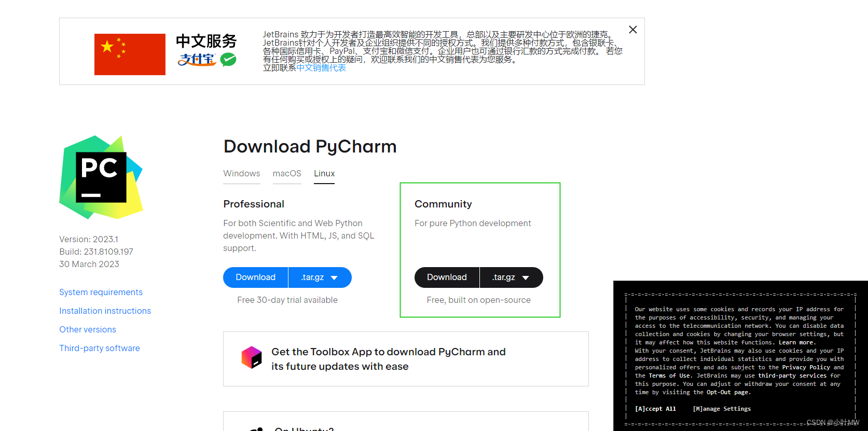Open Installation instructions link

point(105,311)
